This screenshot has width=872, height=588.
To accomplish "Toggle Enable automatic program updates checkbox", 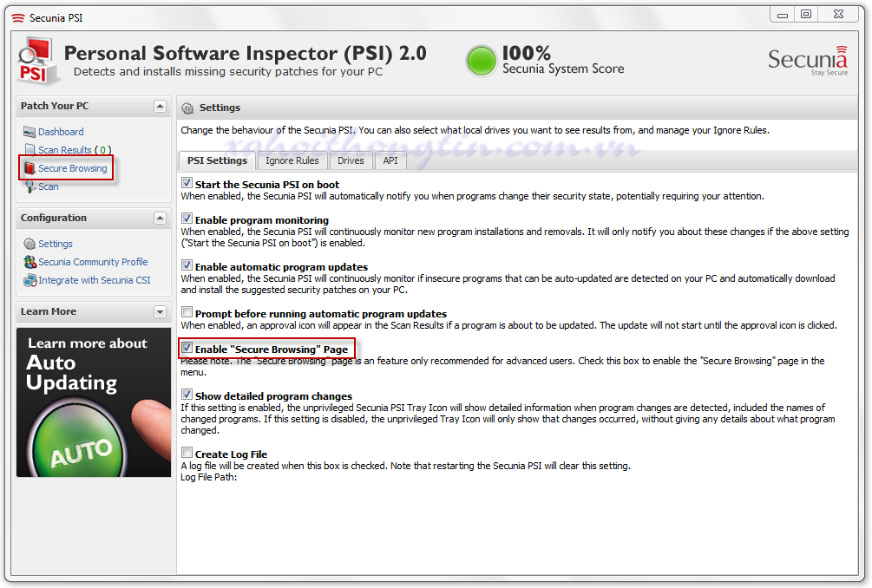I will coord(187,265).
